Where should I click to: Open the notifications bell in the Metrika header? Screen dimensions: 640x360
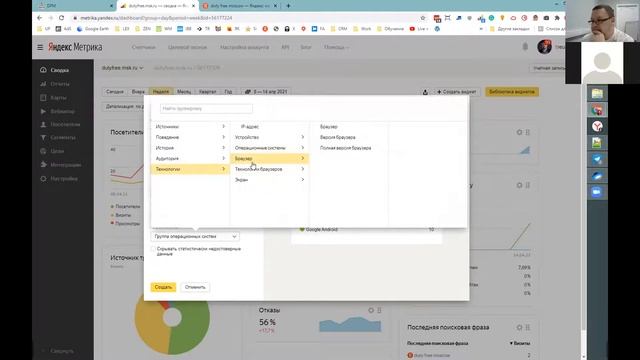pos(525,47)
